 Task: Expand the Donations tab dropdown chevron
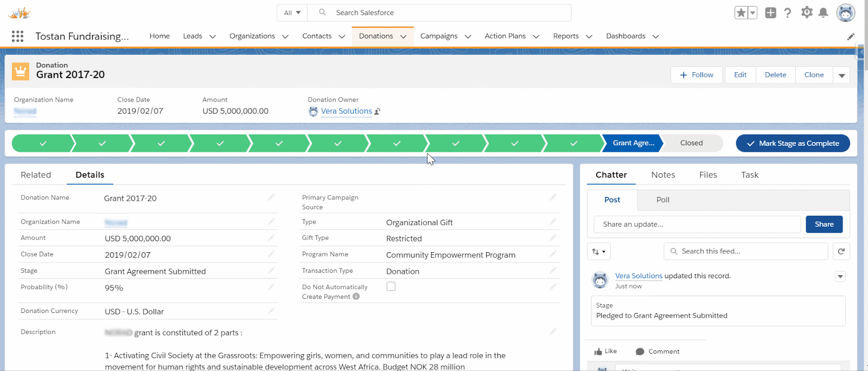click(404, 36)
